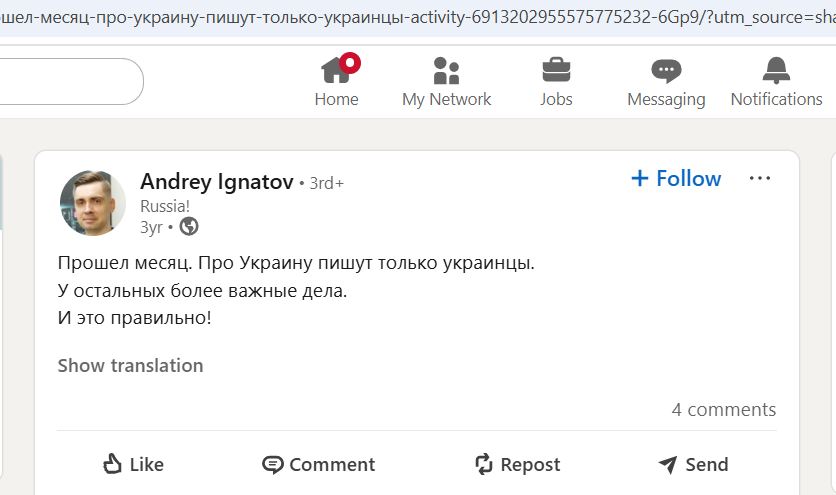Click the LinkedIn search field
Image resolution: width=836 pixels, height=495 pixels.
pyautogui.click(x=70, y=81)
